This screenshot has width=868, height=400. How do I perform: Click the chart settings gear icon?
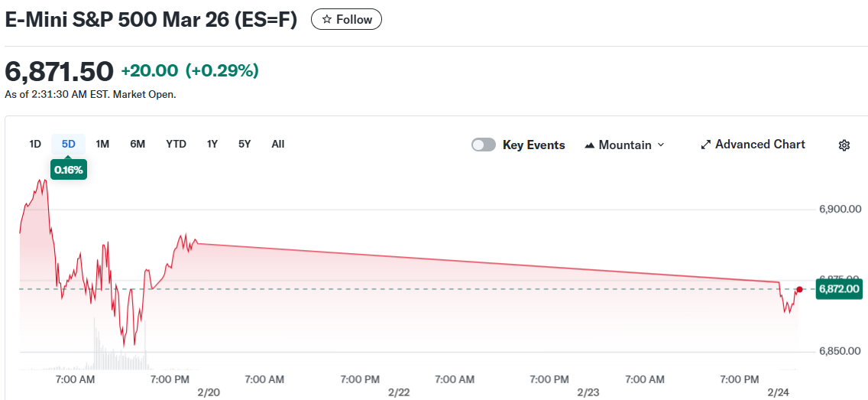click(x=844, y=145)
